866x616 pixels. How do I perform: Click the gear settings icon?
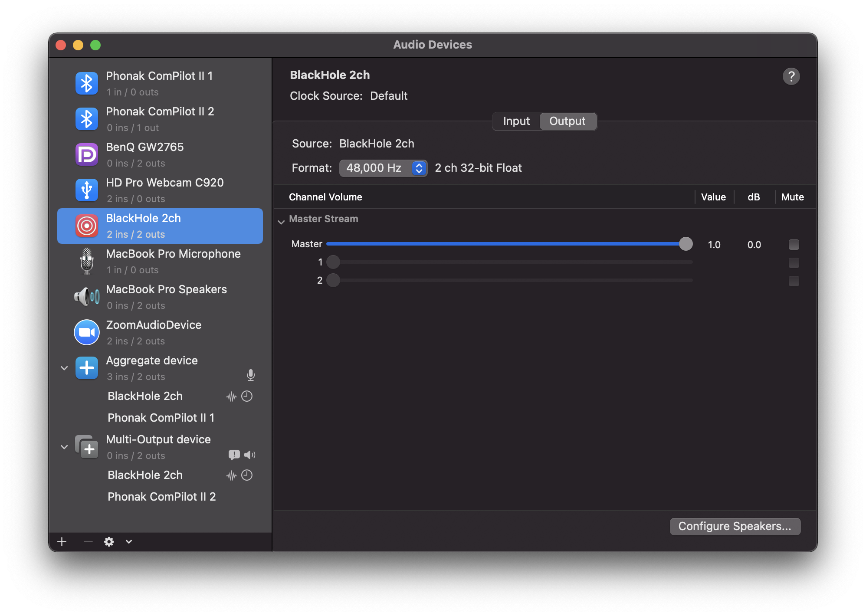coord(109,542)
